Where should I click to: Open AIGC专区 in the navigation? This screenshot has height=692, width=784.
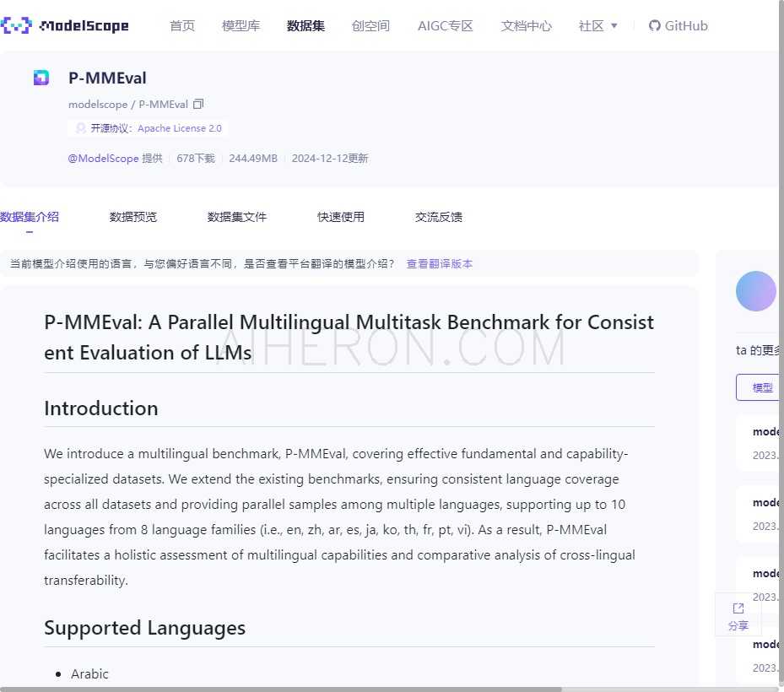tap(446, 25)
